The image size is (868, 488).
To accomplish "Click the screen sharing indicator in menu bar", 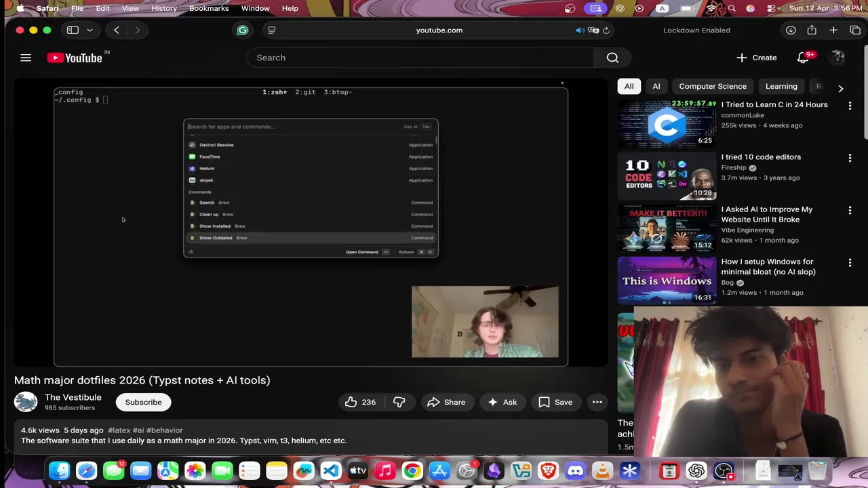I will click(595, 8).
